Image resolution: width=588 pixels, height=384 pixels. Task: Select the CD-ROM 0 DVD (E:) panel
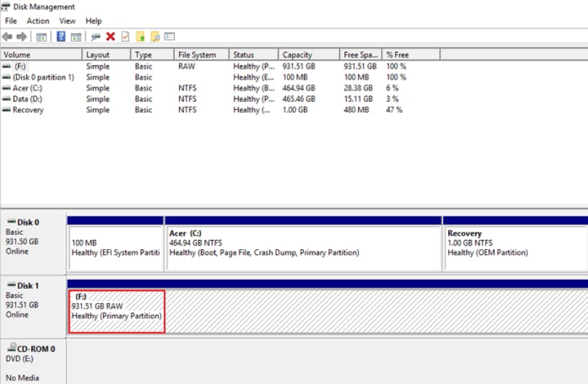coord(33,362)
